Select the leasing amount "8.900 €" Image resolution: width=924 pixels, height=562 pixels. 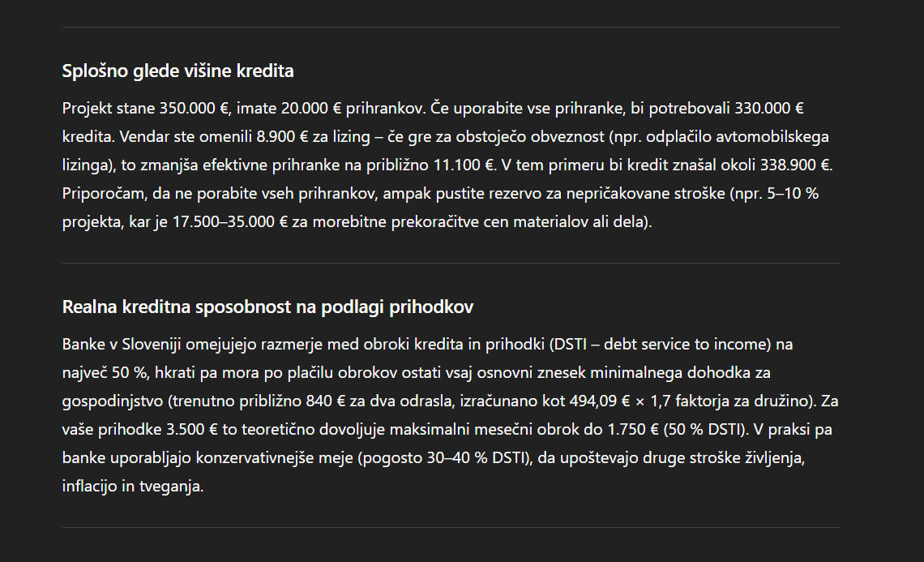(x=282, y=137)
